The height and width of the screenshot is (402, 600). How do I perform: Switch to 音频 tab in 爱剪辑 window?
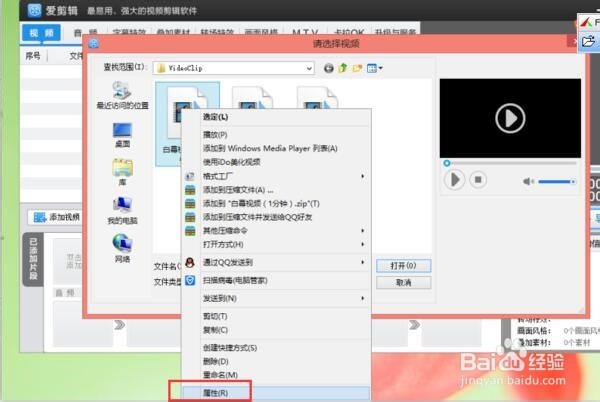pyautogui.click(x=86, y=32)
